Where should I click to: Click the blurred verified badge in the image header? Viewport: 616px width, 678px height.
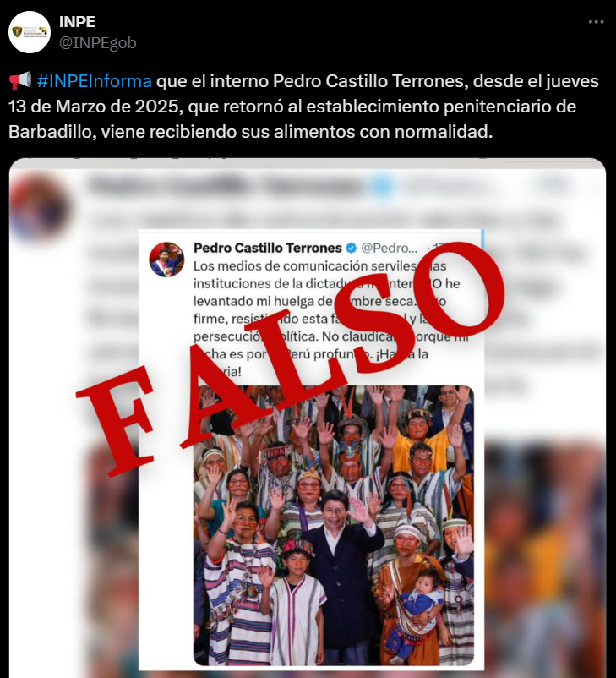click(x=382, y=186)
